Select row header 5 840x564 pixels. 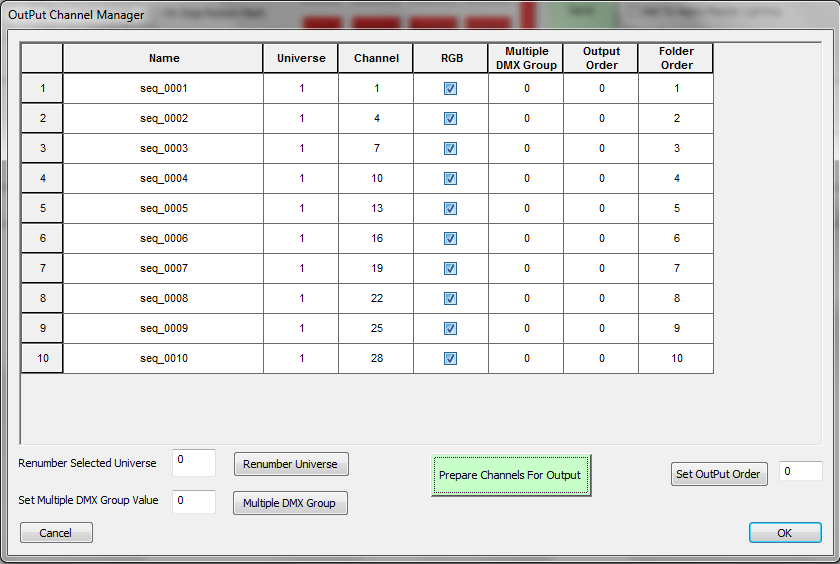click(42, 208)
